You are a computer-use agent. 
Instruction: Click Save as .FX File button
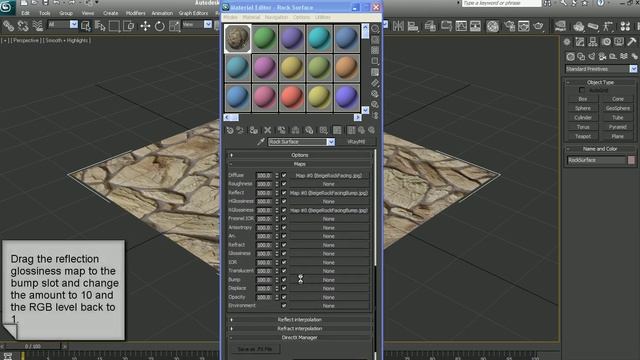255,349
